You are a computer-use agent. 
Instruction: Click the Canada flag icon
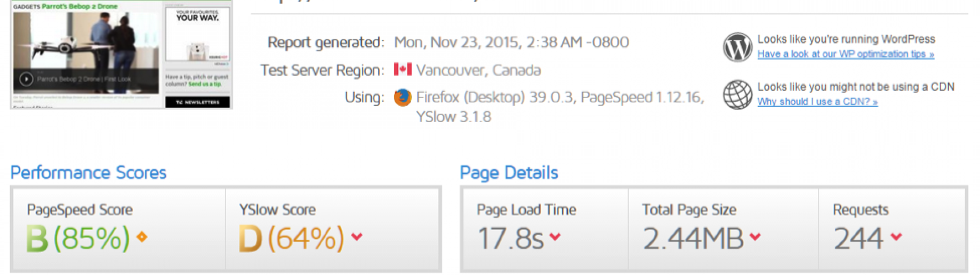pyautogui.click(x=403, y=69)
